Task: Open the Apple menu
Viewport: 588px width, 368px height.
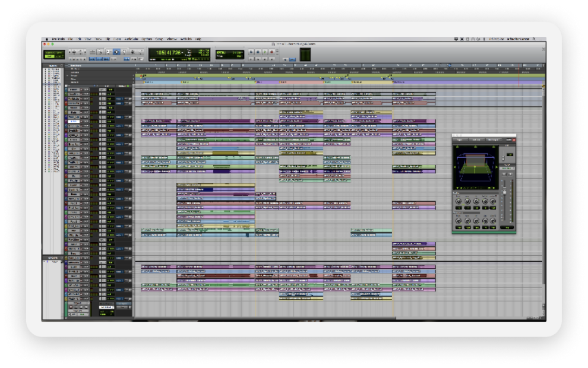Action: click(46, 39)
